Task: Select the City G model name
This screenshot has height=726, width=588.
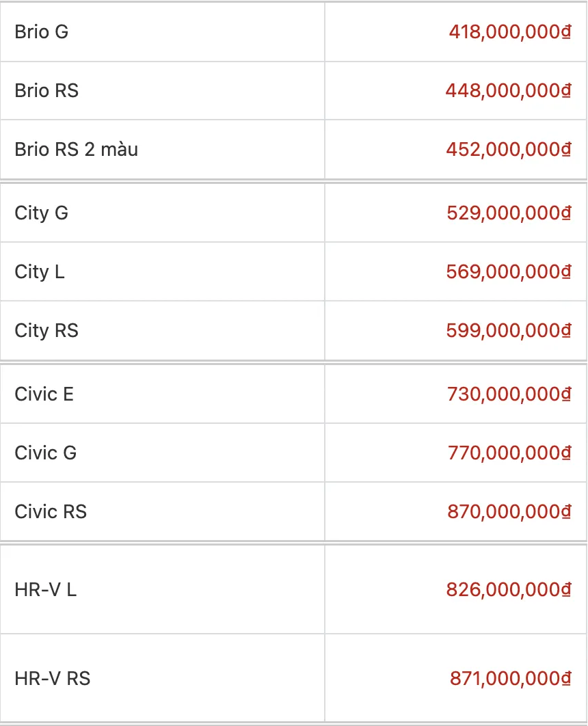Action: (42, 213)
